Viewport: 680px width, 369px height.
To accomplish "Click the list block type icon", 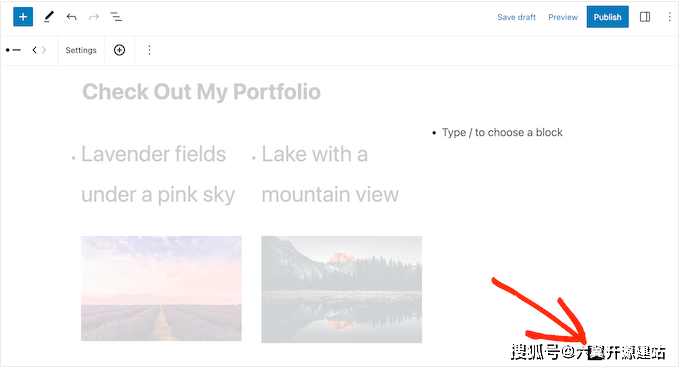I will click(x=13, y=50).
